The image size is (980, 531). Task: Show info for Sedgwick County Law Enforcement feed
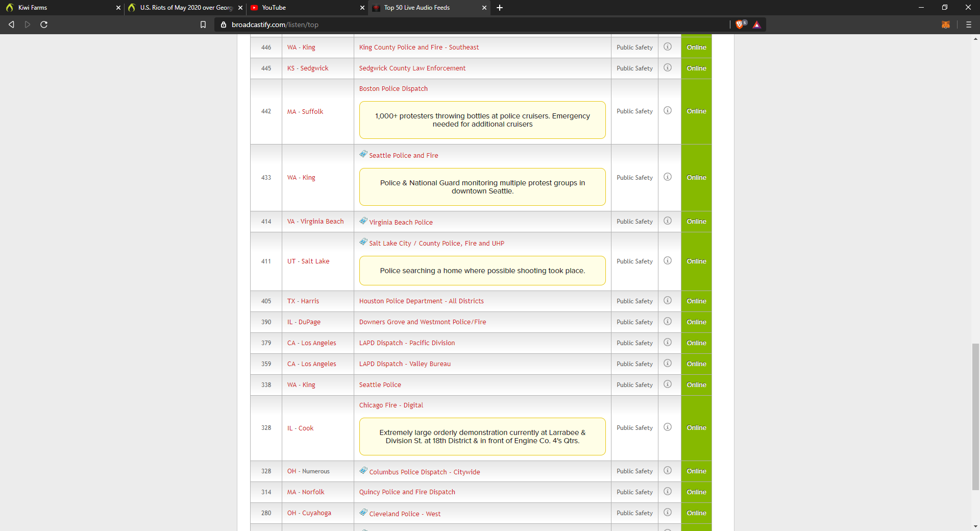coord(668,67)
